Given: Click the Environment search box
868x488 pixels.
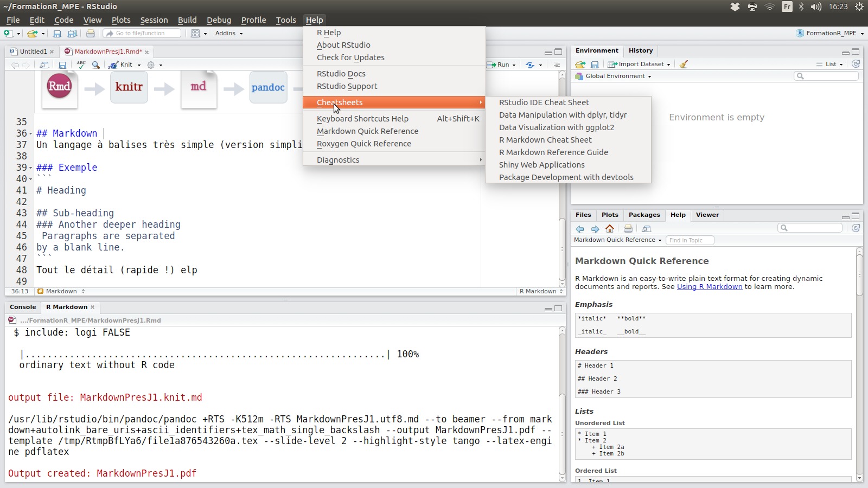Looking at the screenshot, I should pos(826,76).
